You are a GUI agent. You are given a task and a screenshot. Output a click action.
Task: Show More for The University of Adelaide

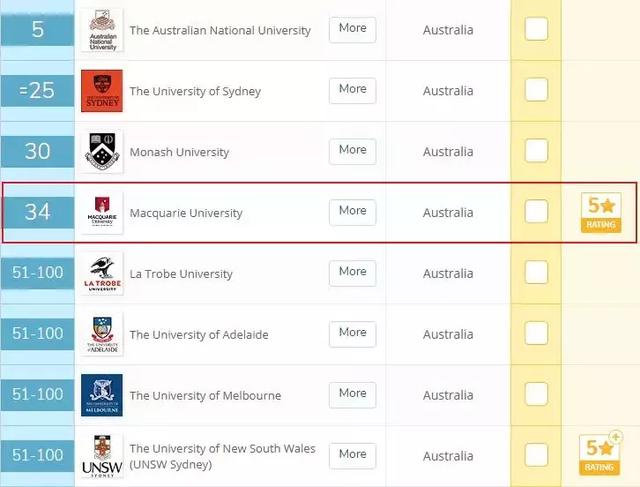click(x=353, y=334)
